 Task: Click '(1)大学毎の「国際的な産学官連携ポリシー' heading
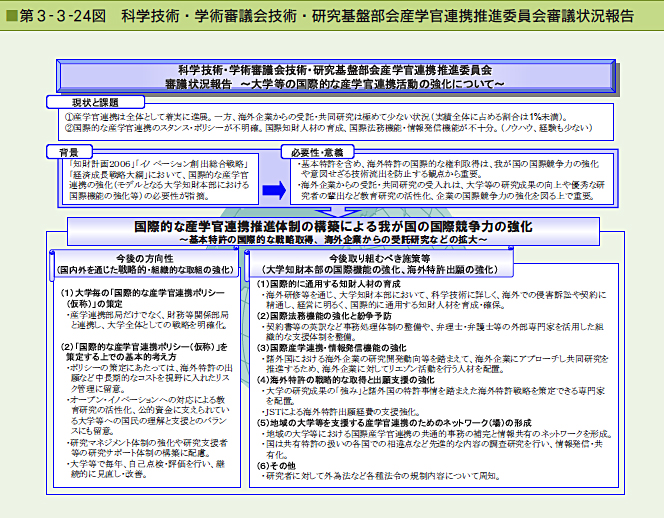point(143,293)
